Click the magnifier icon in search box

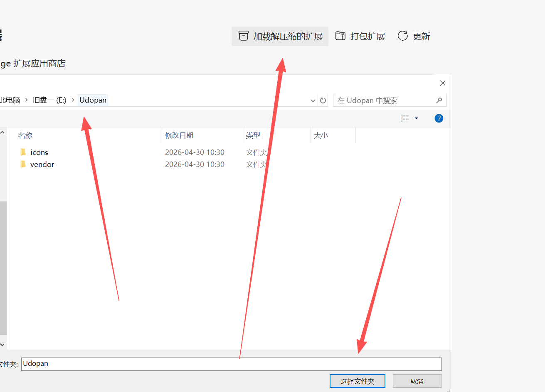(x=439, y=100)
